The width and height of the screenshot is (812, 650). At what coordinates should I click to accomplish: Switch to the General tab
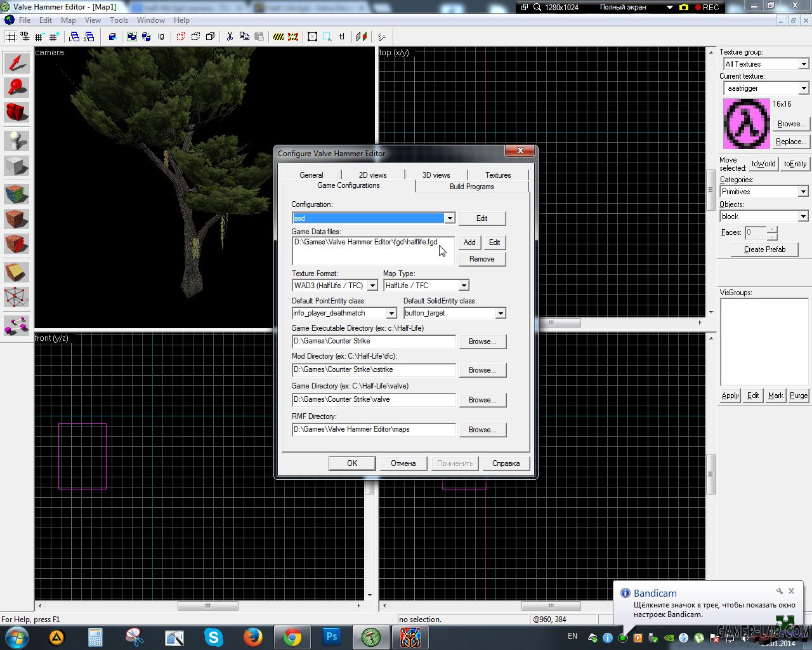click(311, 175)
